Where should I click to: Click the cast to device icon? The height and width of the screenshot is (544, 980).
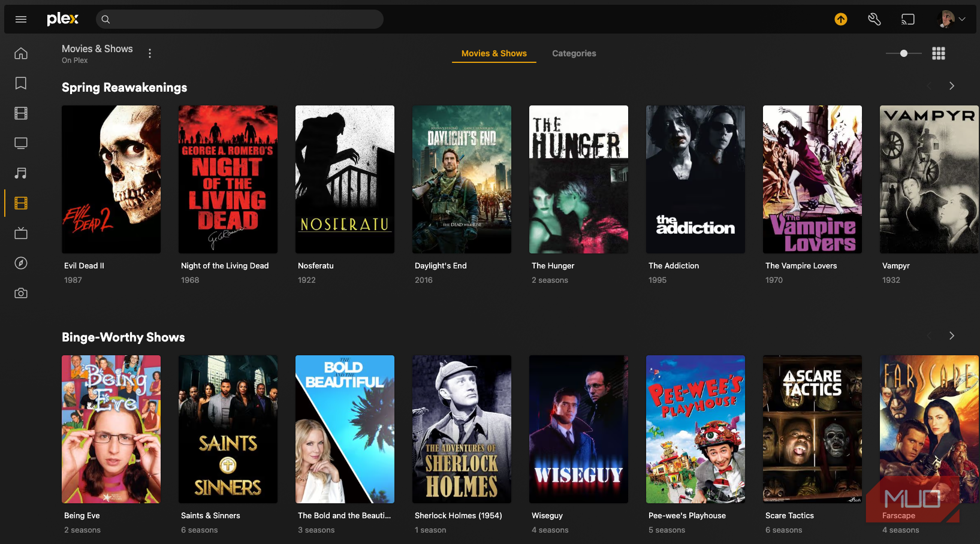coord(908,19)
